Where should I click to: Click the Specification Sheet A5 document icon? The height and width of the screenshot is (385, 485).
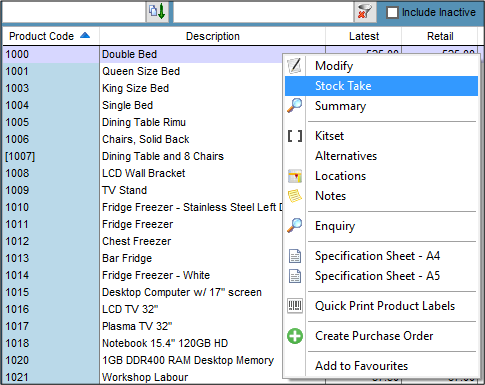coord(295,276)
